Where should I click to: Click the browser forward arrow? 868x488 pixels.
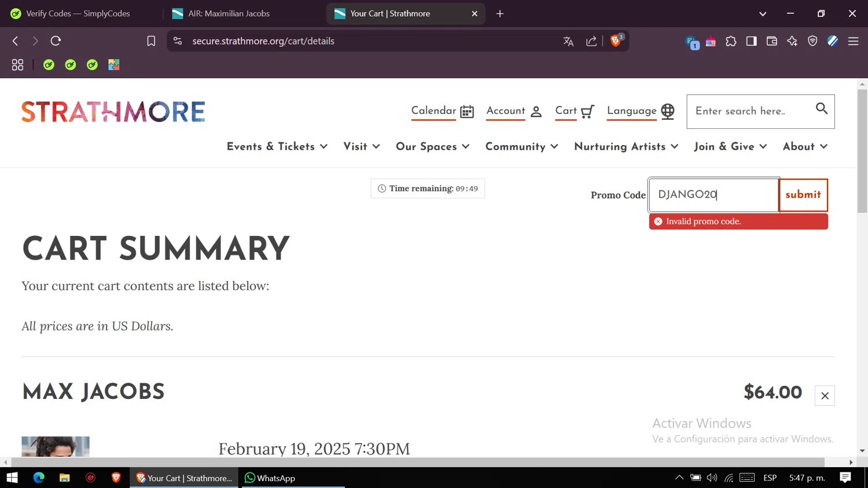coord(35,41)
